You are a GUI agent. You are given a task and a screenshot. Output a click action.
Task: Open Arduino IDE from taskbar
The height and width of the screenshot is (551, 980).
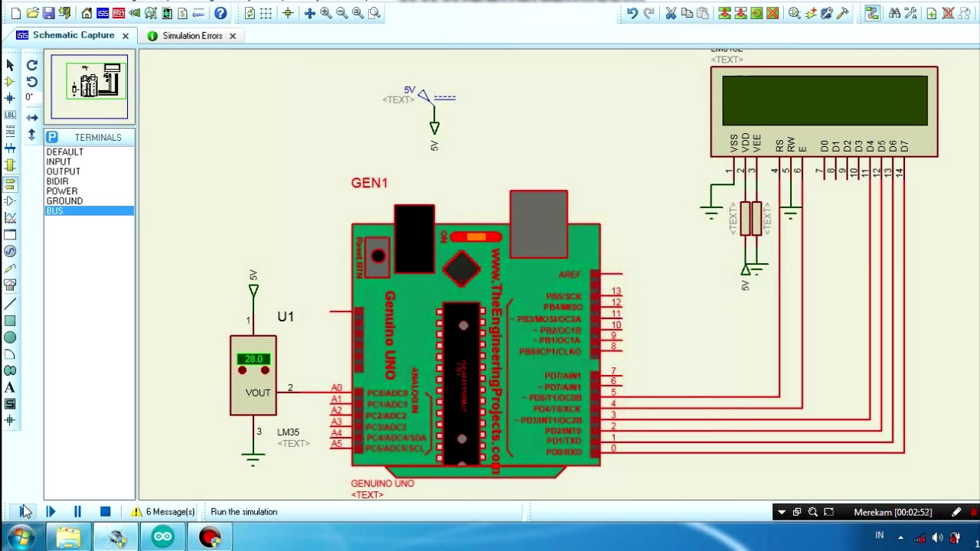pyautogui.click(x=162, y=537)
